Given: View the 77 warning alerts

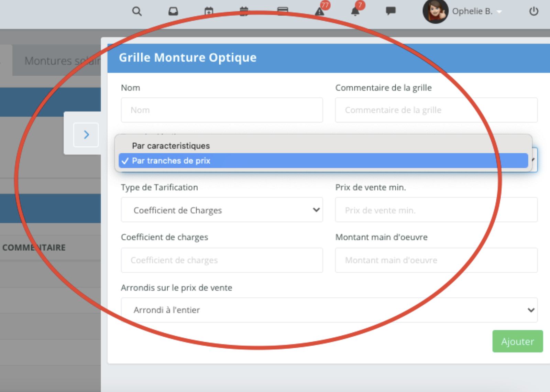Looking at the screenshot, I should point(320,11).
